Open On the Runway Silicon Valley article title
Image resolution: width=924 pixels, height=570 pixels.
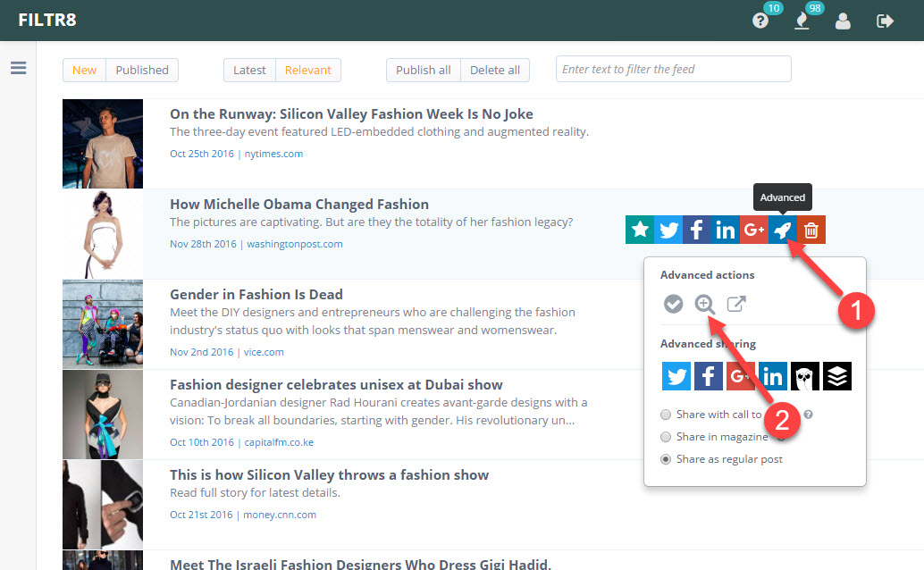tap(351, 113)
